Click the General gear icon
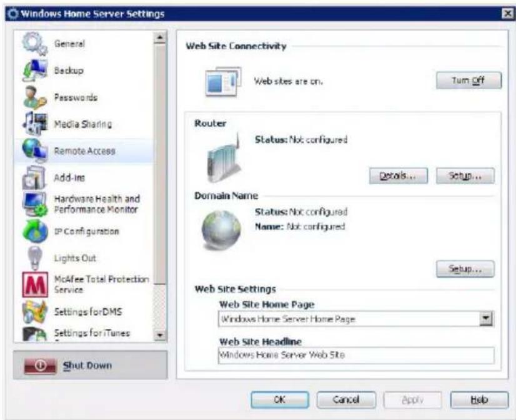516x420 pixels. pos(35,44)
